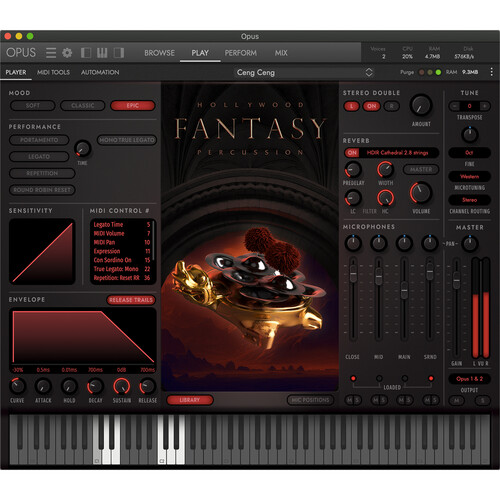Click the Round Robin Reset button
The image size is (500, 500).
(x=42, y=190)
